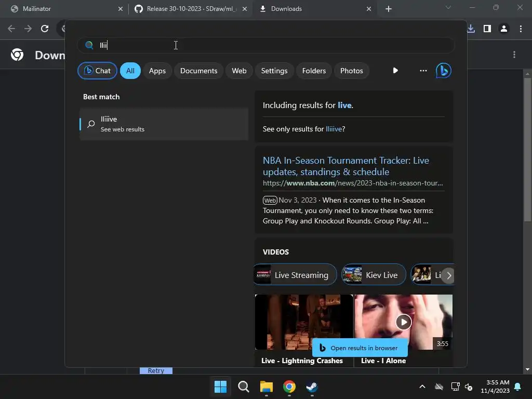Switch to the Documents filter
Screen dimensions: 532x399
click(x=198, y=71)
